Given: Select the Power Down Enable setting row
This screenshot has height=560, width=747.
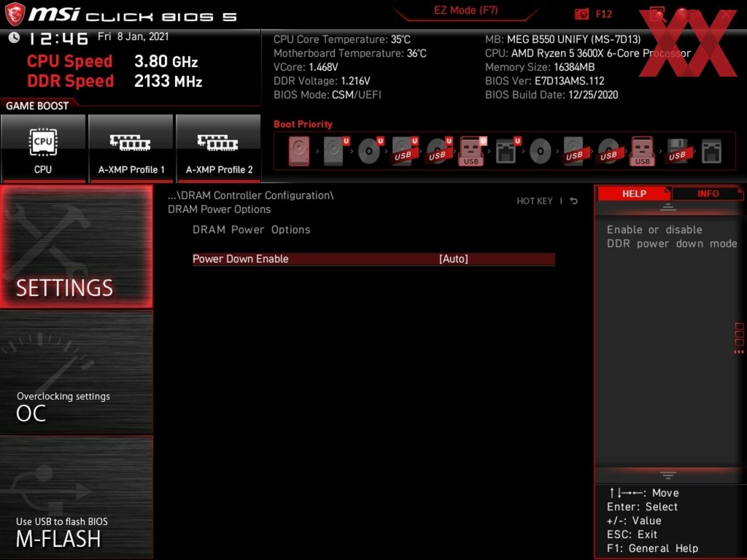Looking at the screenshot, I should coord(374,259).
